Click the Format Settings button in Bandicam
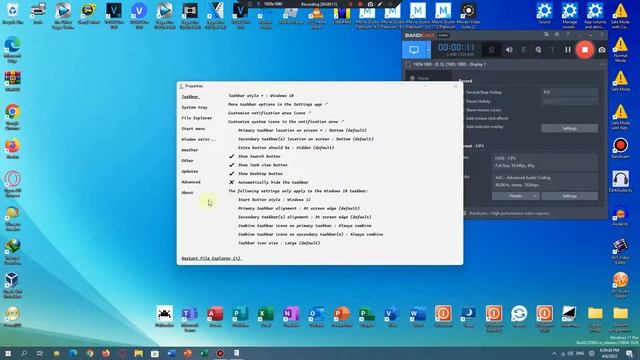Screen dimensions: 640x360 (569, 196)
